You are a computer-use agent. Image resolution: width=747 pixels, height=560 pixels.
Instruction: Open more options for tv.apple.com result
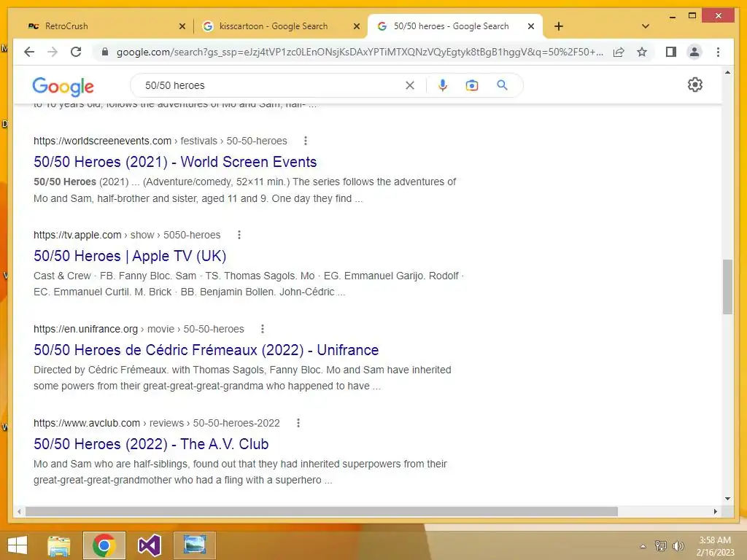tap(239, 235)
